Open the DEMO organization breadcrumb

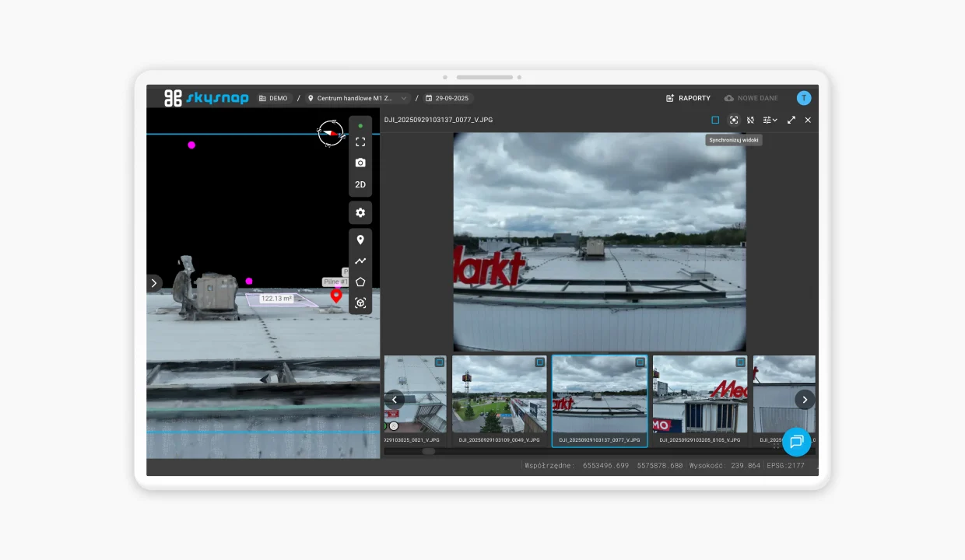tap(273, 99)
